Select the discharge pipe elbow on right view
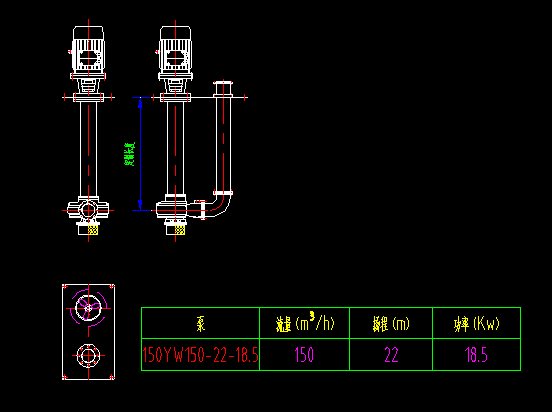The width and height of the screenshot is (552, 412). (219, 206)
